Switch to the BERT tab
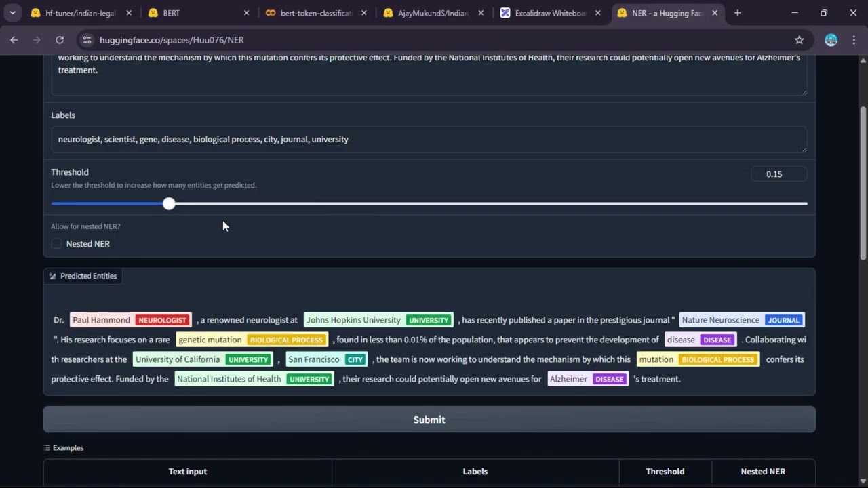This screenshot has width=868, height=488. [x=199, y=13]
